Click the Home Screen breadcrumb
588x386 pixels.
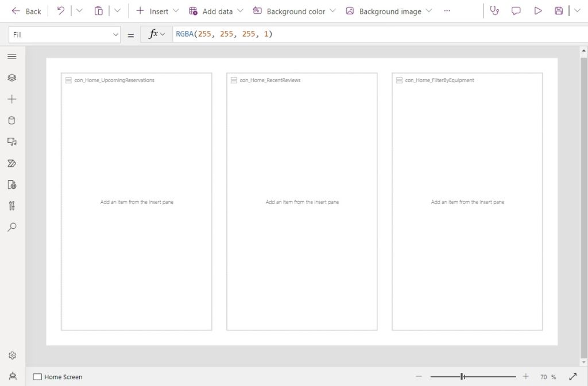pyautogui.click(x=57, y=377)
